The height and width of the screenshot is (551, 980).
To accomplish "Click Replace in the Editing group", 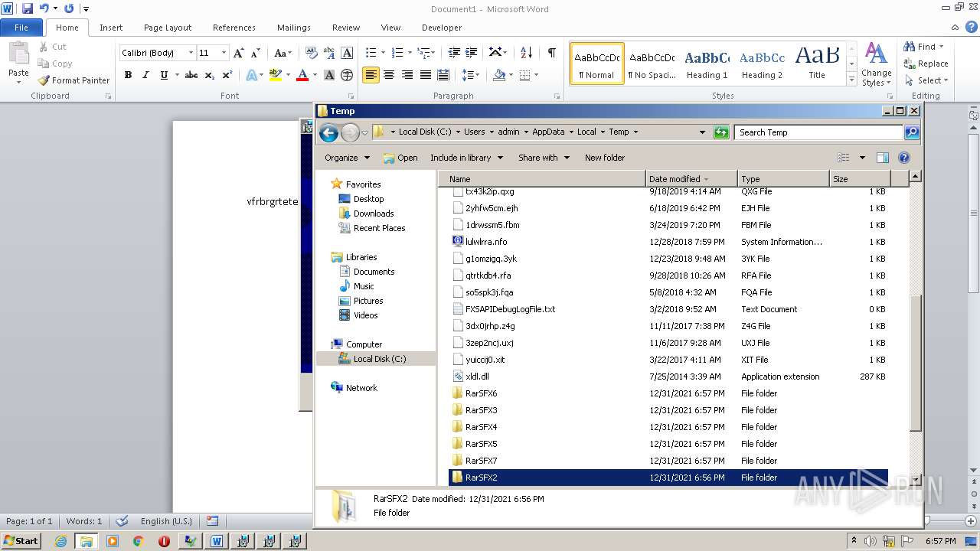I will [x=926, y=64].
